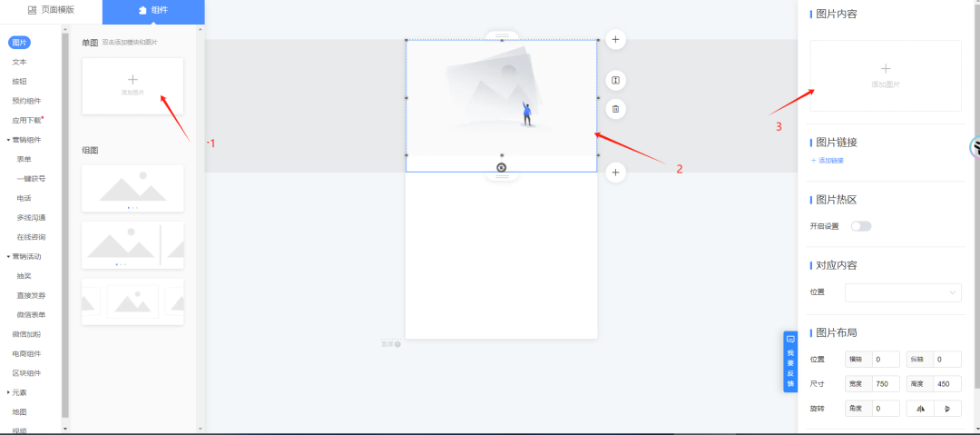Collapse the 营销组件 category

[9, 140]
